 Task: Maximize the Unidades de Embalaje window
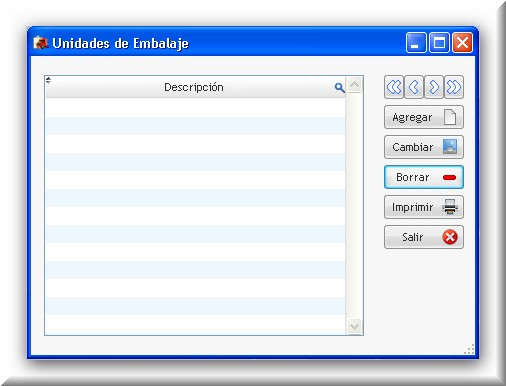(439, 43)
